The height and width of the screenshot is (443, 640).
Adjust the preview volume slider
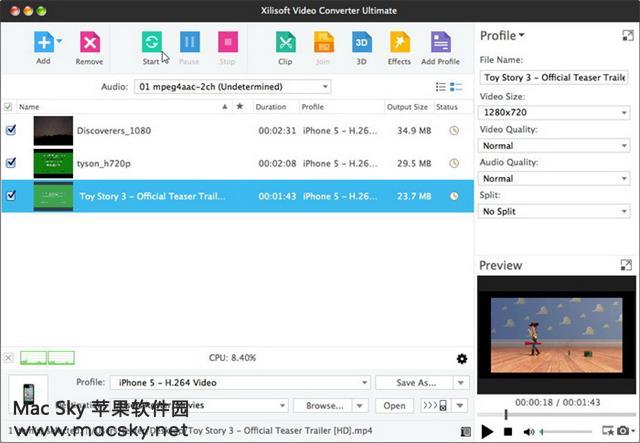567,432
